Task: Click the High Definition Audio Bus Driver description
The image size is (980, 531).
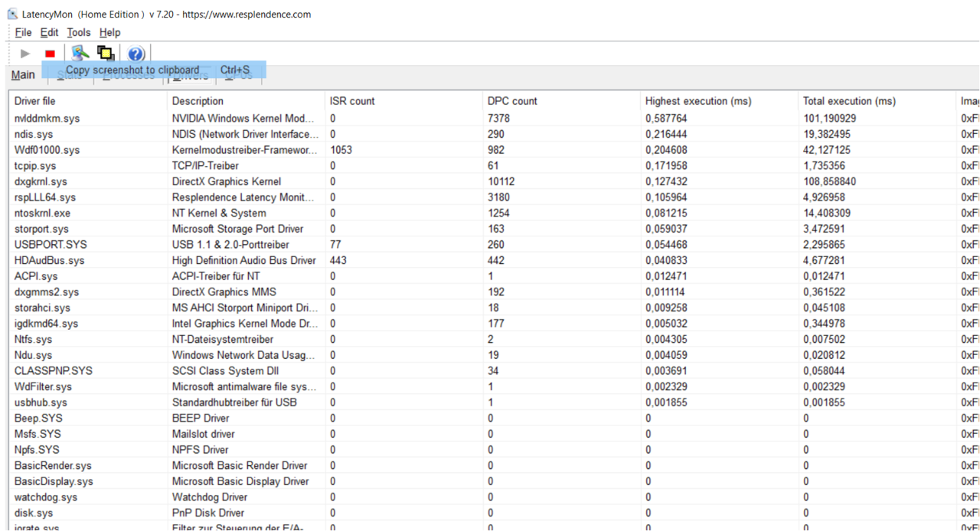Action: [x=244, y=260]
